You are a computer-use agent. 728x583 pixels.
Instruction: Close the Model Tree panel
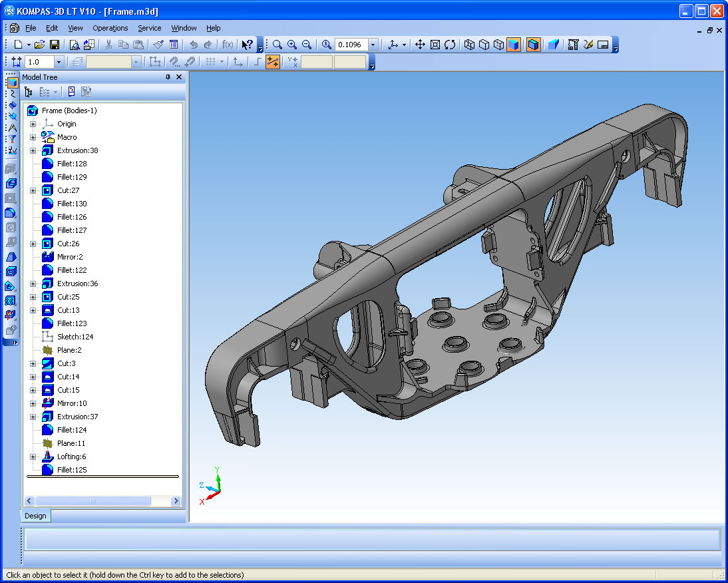click(179, 77)
